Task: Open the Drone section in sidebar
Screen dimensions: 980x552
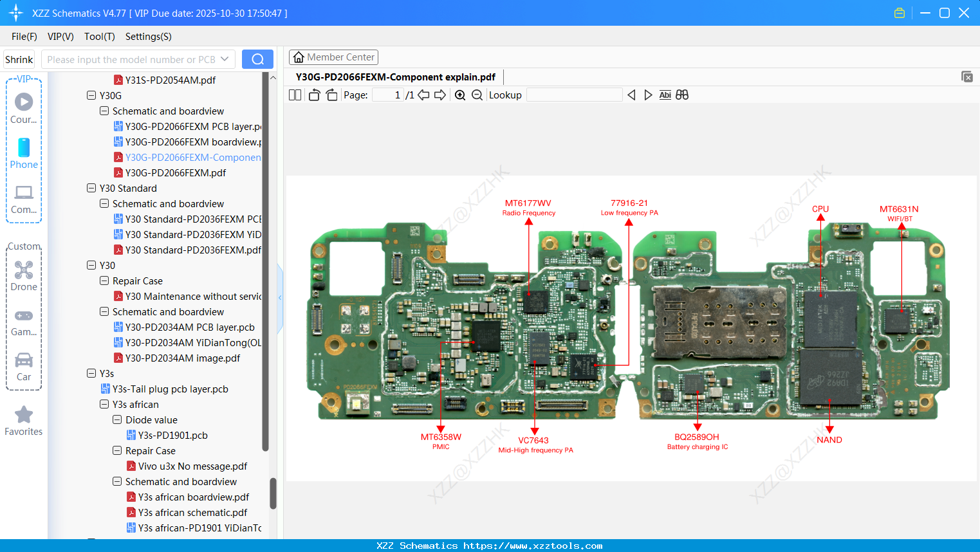Action: [x=24, y=275]
